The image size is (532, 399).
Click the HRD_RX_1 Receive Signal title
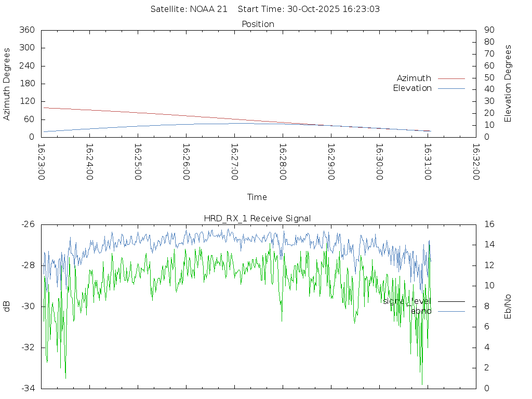(x=257, y=218)
